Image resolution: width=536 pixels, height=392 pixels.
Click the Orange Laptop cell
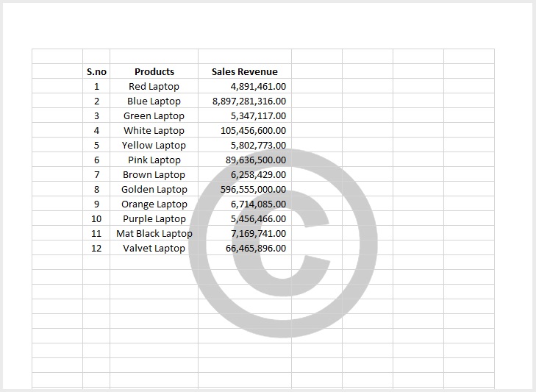click(x=154, y=204)
